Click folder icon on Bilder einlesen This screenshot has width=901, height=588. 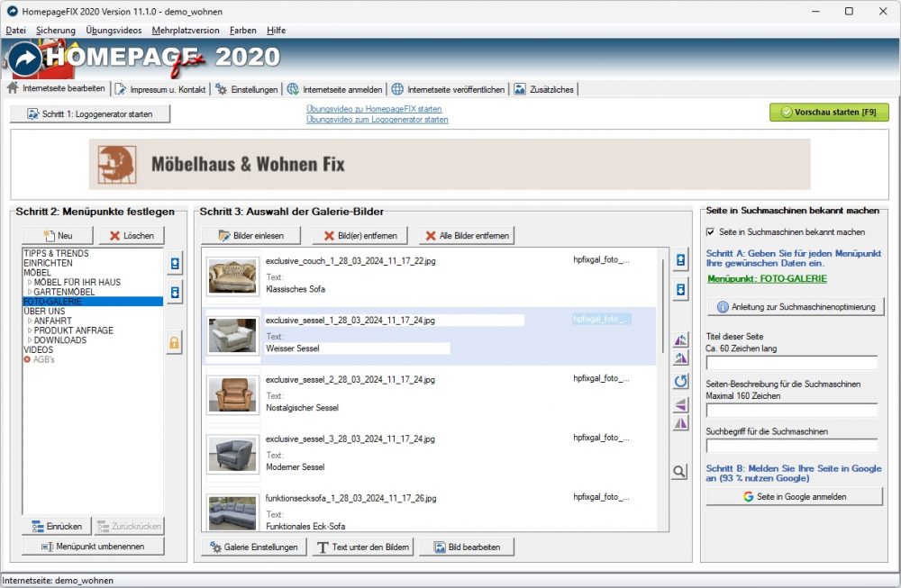point(224,235)
